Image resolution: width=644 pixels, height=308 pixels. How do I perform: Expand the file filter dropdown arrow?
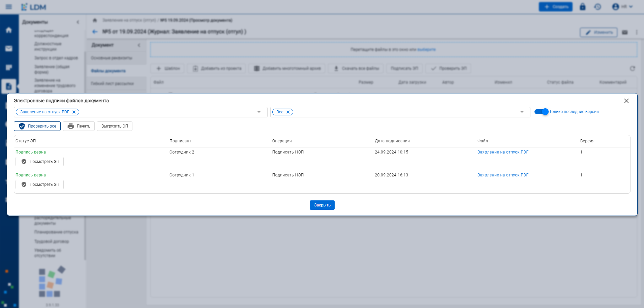tap(259, 112)
